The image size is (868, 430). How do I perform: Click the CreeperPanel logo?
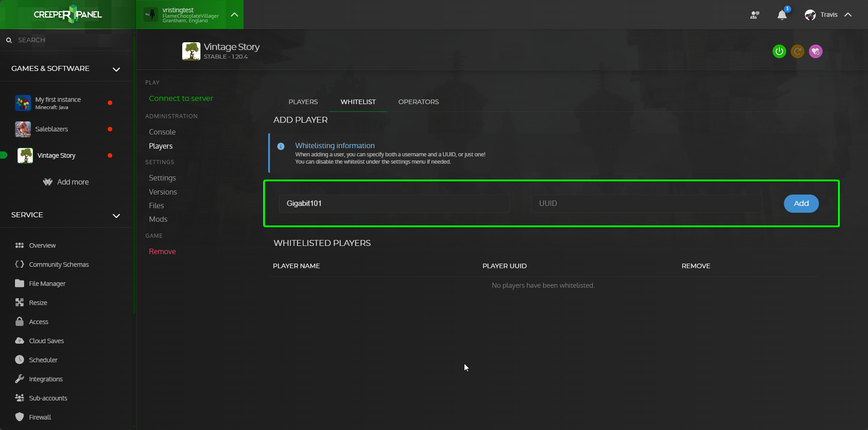(68, 15)
